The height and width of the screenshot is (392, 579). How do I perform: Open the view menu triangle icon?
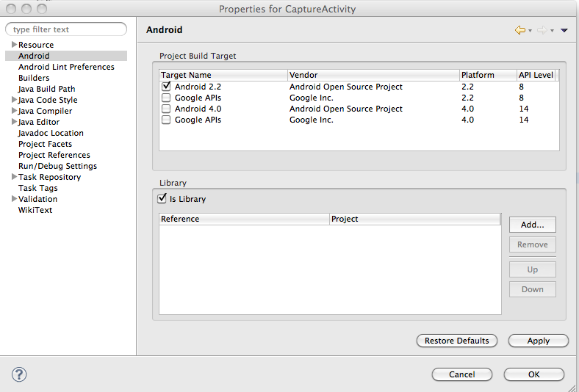564,30
